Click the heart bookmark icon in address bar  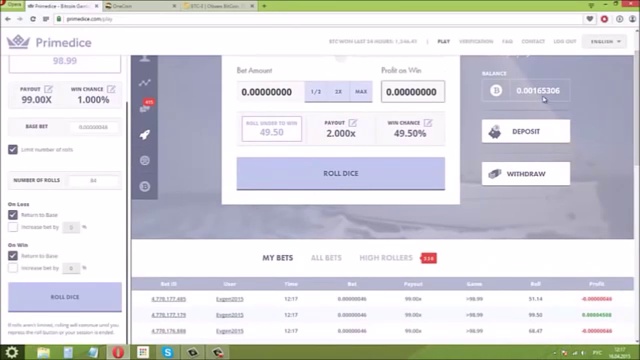[x=589, y=19]
